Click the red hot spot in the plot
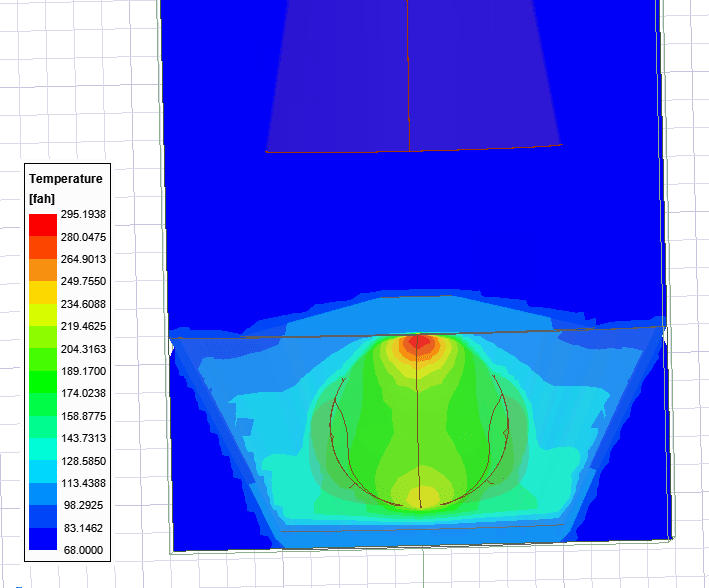 pos(419,341)
